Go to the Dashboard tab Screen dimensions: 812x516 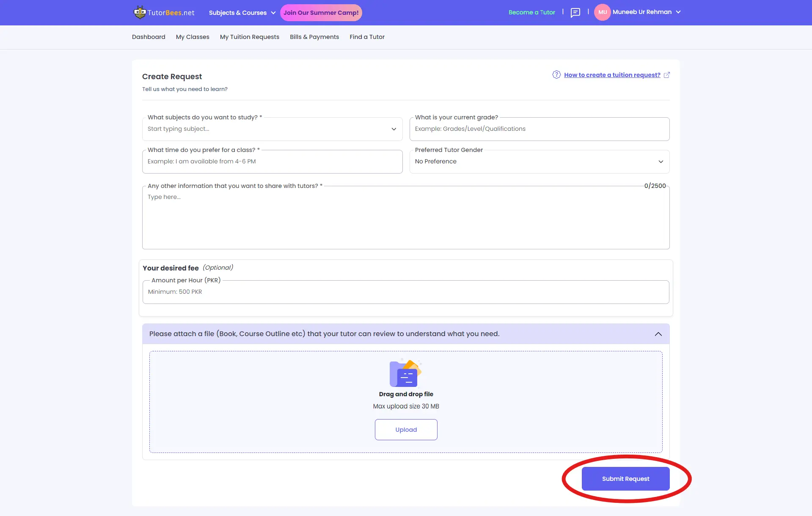(x=149, y=37)
